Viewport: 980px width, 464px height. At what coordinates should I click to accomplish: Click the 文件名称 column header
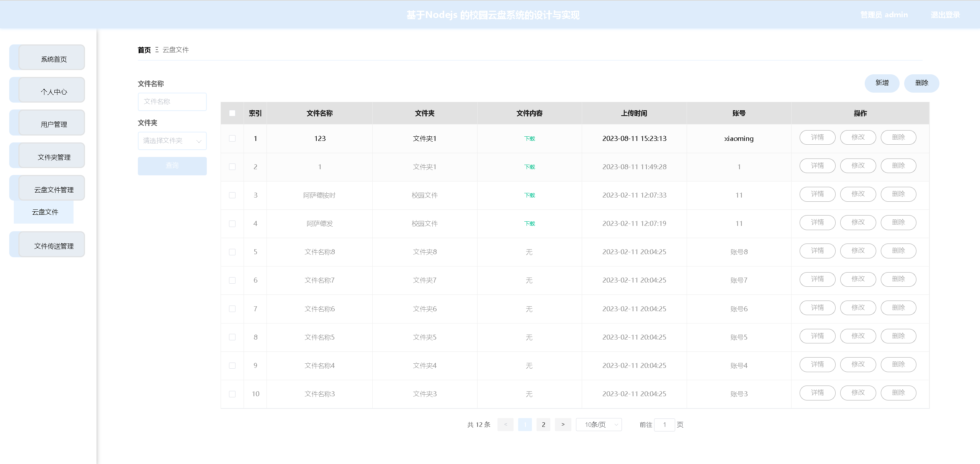coord(319,113)
